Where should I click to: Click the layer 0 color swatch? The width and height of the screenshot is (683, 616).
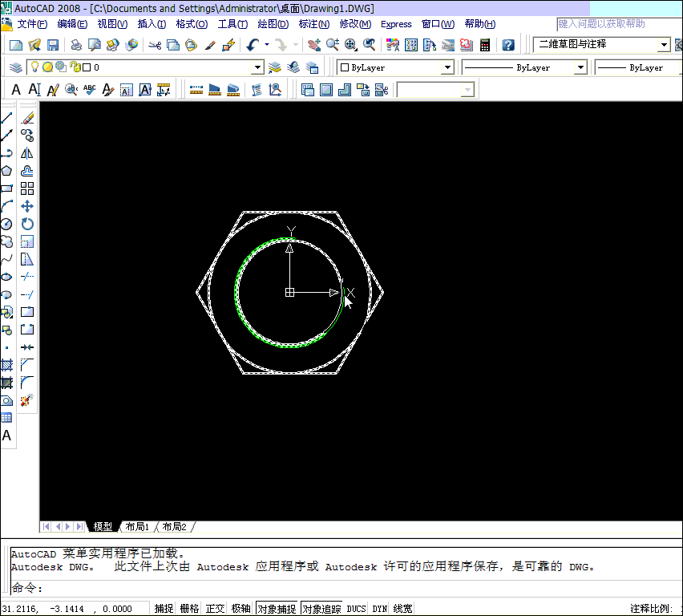point(87,67)
